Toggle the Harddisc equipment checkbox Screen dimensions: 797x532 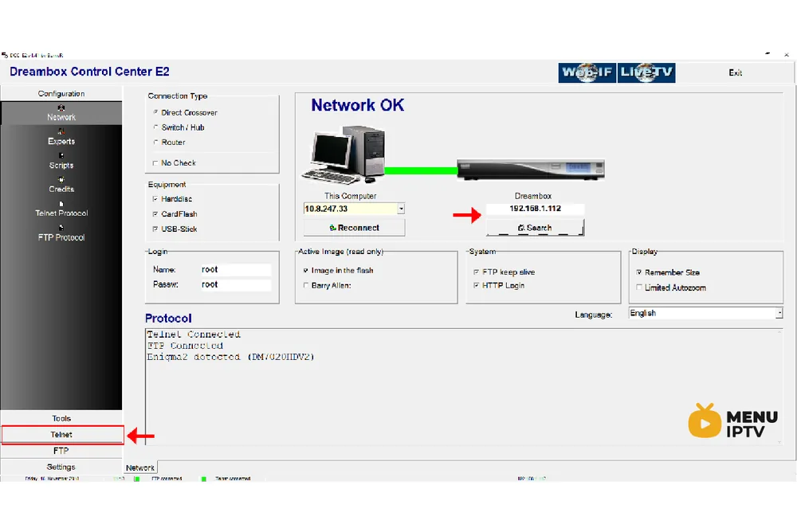pos(155,198)
